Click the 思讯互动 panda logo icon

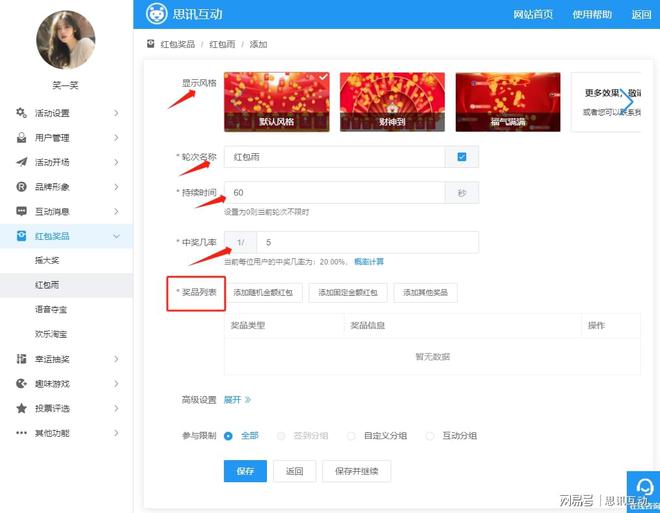[157, 14]
